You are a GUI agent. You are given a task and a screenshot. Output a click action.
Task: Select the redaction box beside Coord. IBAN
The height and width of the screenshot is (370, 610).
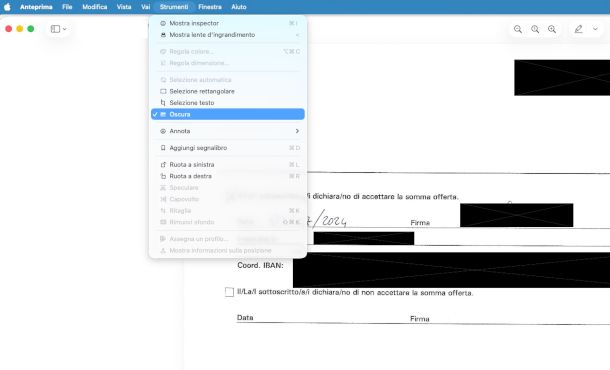tap(451, 270)
